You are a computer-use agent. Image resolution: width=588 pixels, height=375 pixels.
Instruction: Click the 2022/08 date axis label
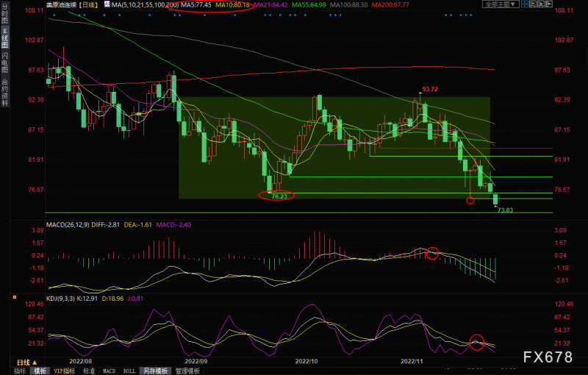(x=81, y=361)
